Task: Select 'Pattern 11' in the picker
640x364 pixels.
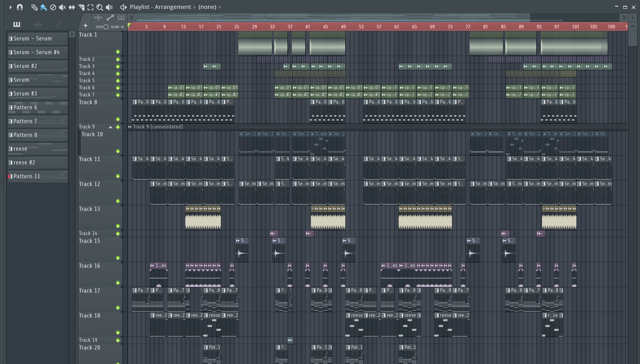Action: (x=38, y=176)
